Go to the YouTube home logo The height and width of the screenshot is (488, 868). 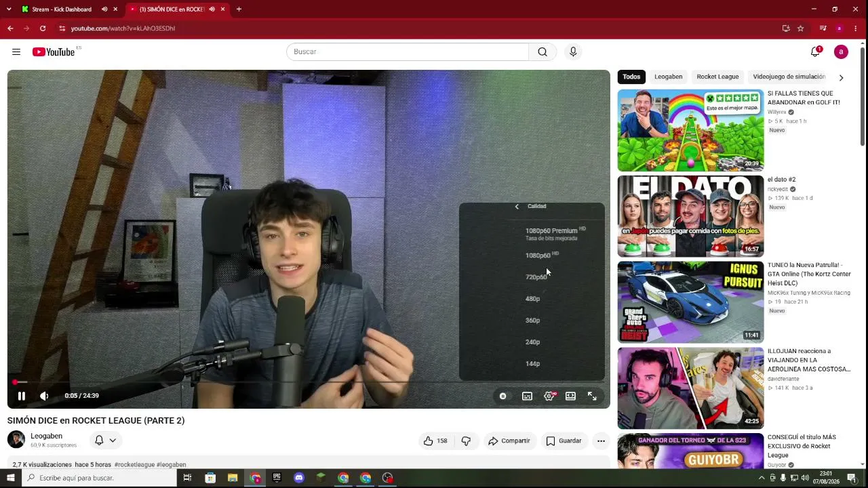pyautogui.click(x=54, y=52)
